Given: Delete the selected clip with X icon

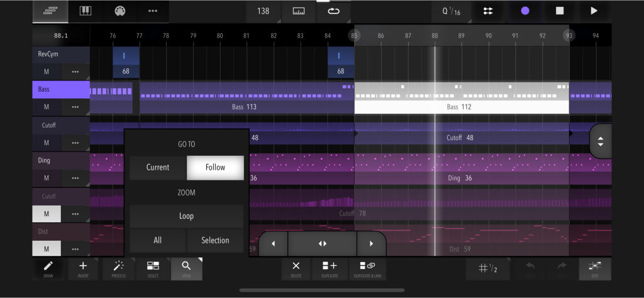Looking at the screenshot, I should [296, 269].
